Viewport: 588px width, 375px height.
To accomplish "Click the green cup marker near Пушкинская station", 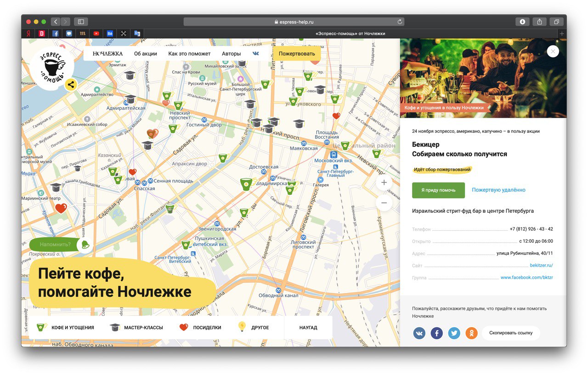I will tap(185, 244).
